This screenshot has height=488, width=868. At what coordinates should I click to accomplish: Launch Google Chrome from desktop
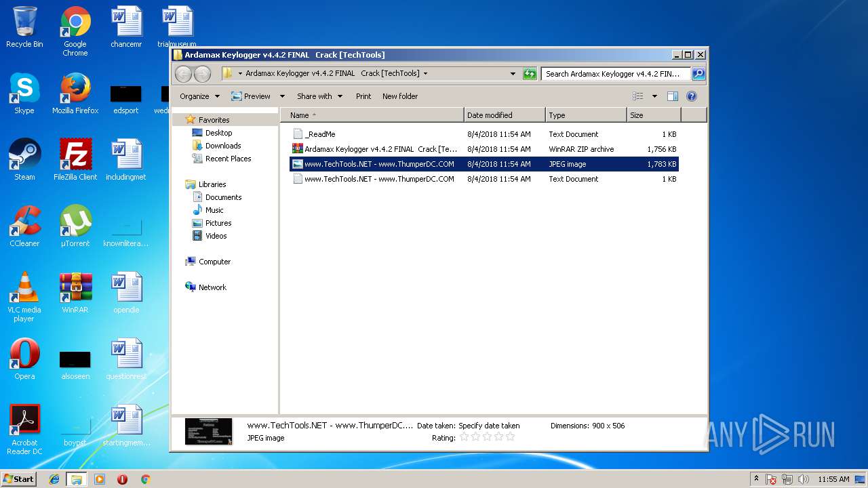click(75, 31)
